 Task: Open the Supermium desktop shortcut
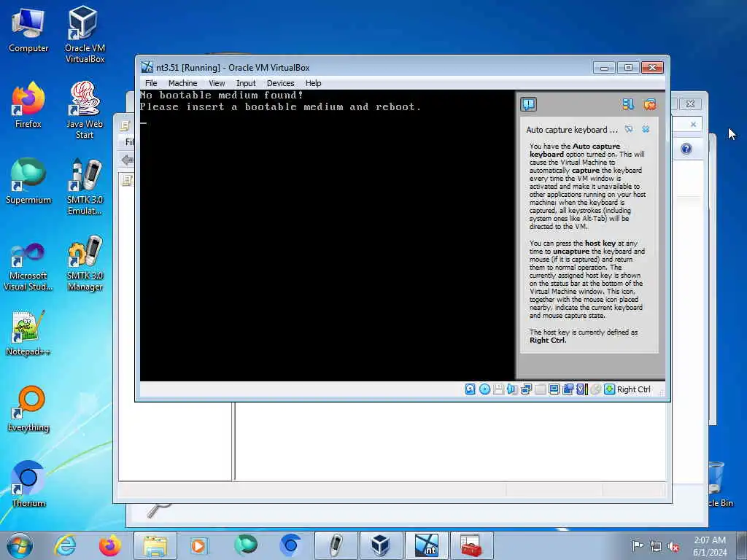pyautogui.click(x=28, y=181)
